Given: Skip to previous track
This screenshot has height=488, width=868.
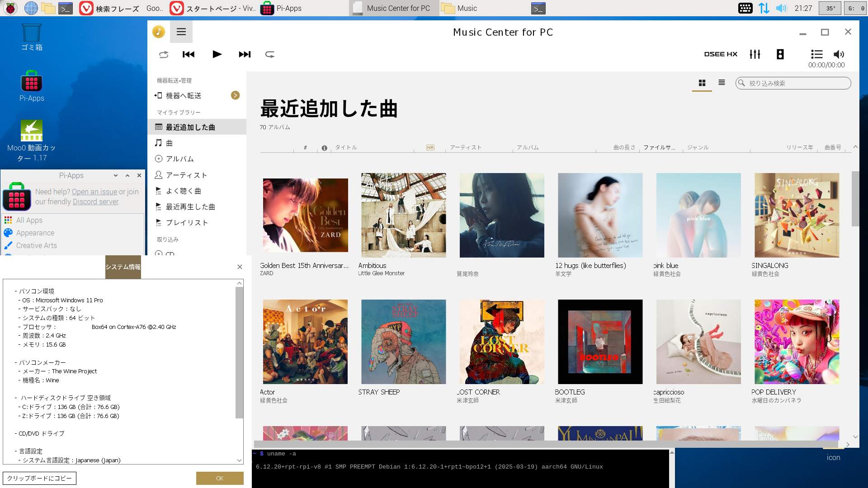Looking at the screenshot, I should tap(189, 54).
